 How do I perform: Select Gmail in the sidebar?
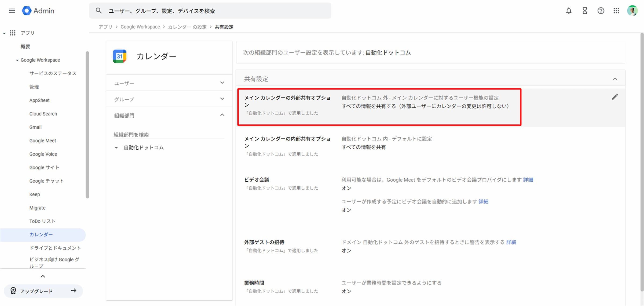pos(35,127)
